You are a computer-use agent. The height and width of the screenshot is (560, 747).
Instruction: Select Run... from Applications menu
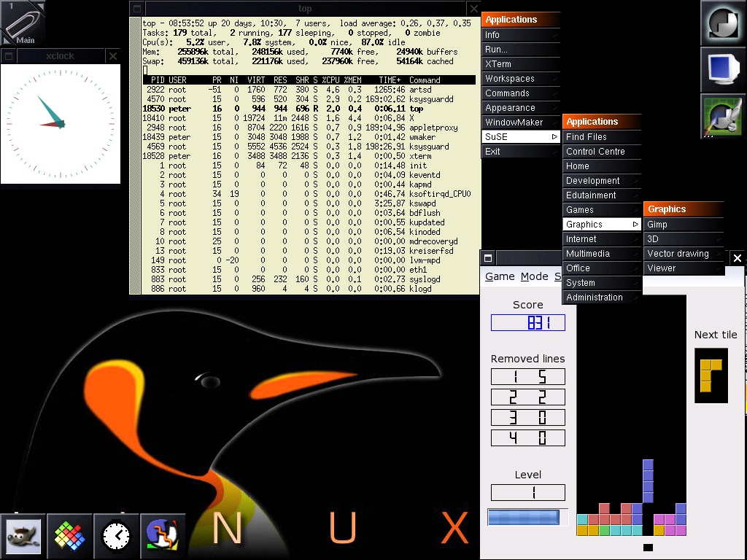pos(521,49)
